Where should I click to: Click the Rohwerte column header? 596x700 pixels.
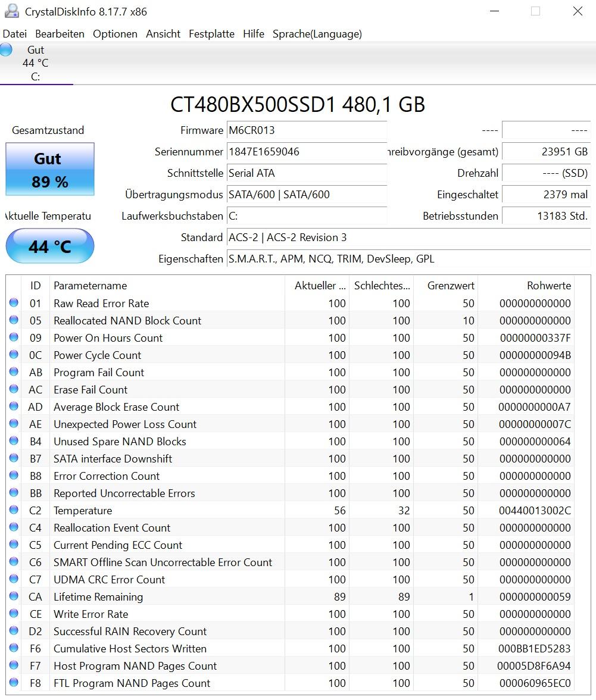point(526,286)
